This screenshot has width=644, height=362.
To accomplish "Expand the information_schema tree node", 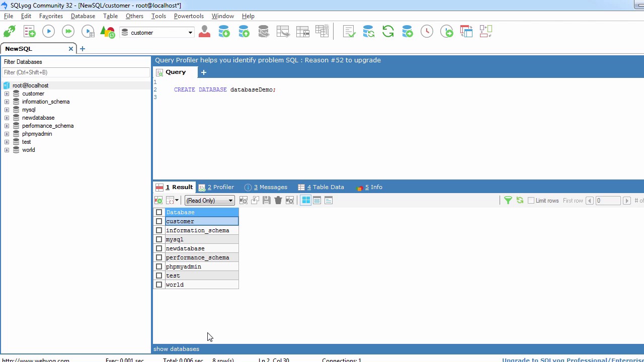I will click(x=7, y=102).
